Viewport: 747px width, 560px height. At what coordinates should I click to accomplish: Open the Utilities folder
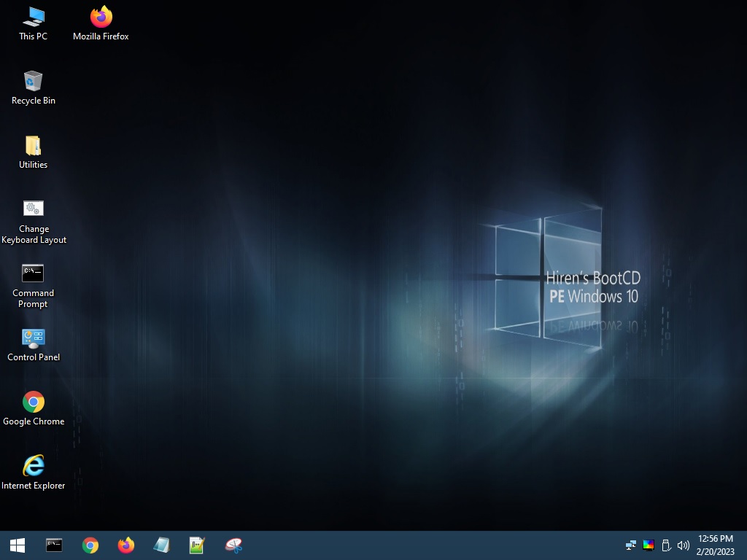[x=32, y=146]
